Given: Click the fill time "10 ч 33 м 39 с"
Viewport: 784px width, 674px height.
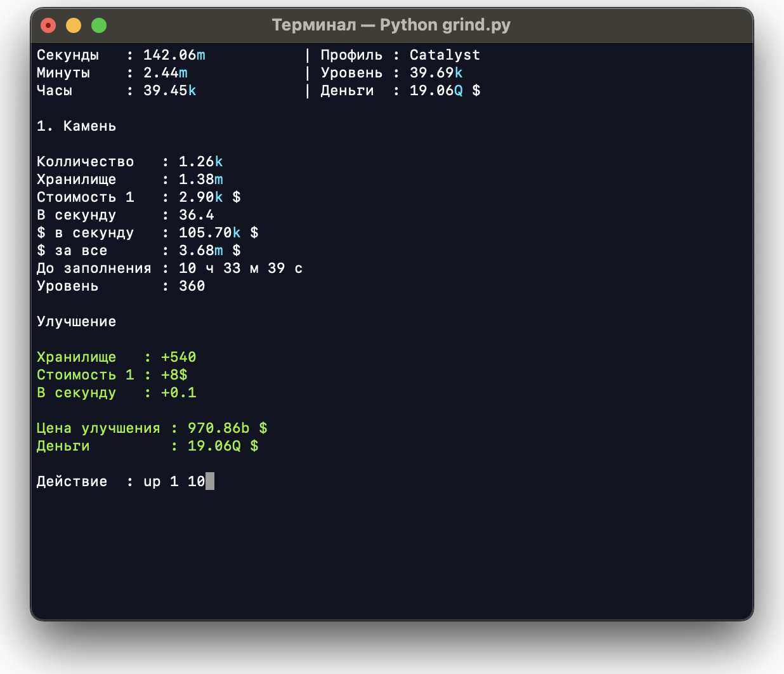Looking at the screenshot, I should (x=240, y=268).
